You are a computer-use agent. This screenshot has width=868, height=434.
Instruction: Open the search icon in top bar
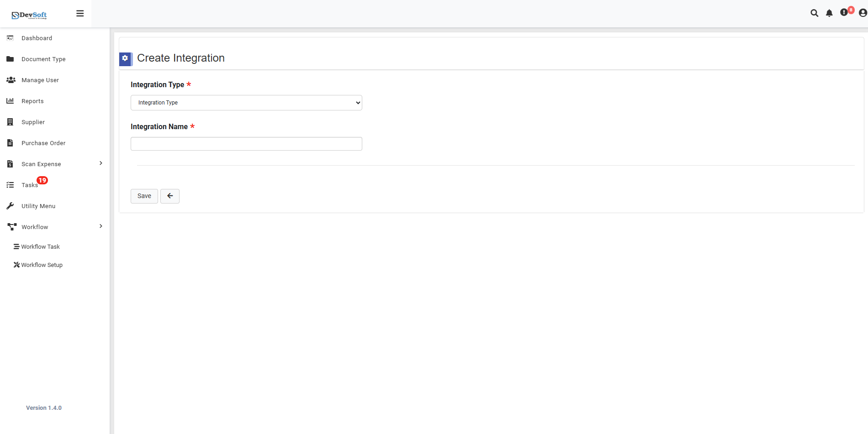click(x=815, y=13)
